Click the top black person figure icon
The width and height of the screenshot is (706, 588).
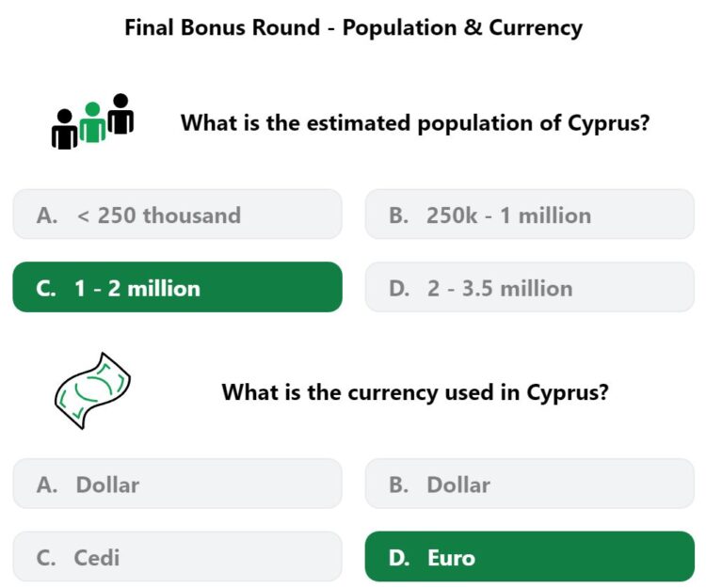pyautogui.click(x=120, y=114)
